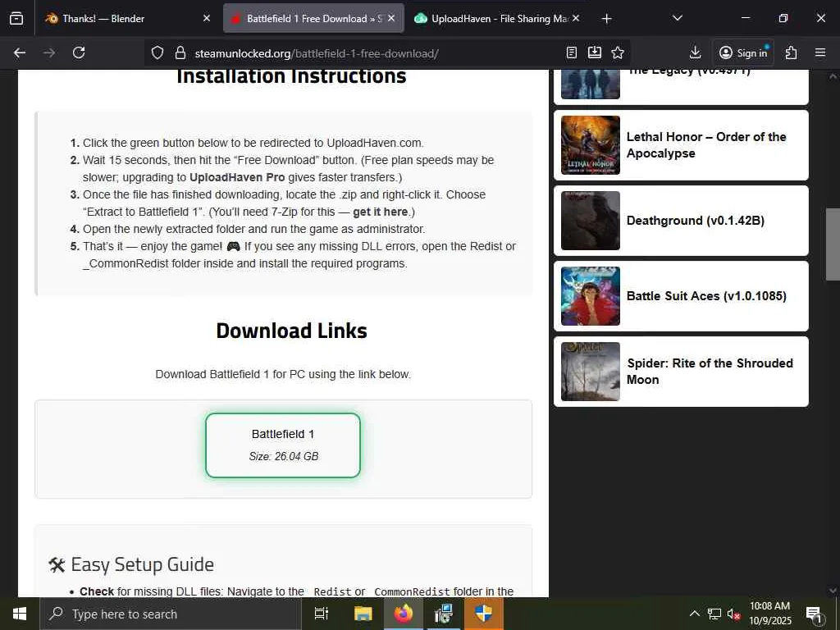Open Firefox hamburger application menu

coord(820,52)
